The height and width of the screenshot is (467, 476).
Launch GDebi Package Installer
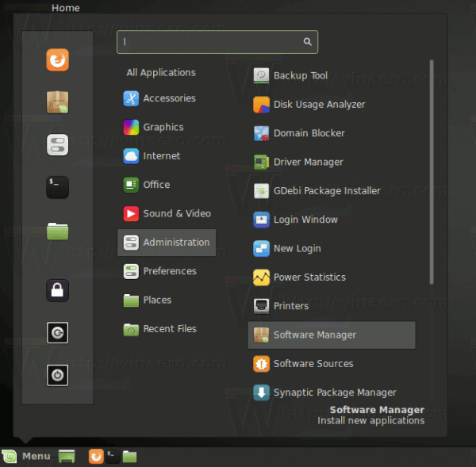pyautogui.click(x=332, y=191)
